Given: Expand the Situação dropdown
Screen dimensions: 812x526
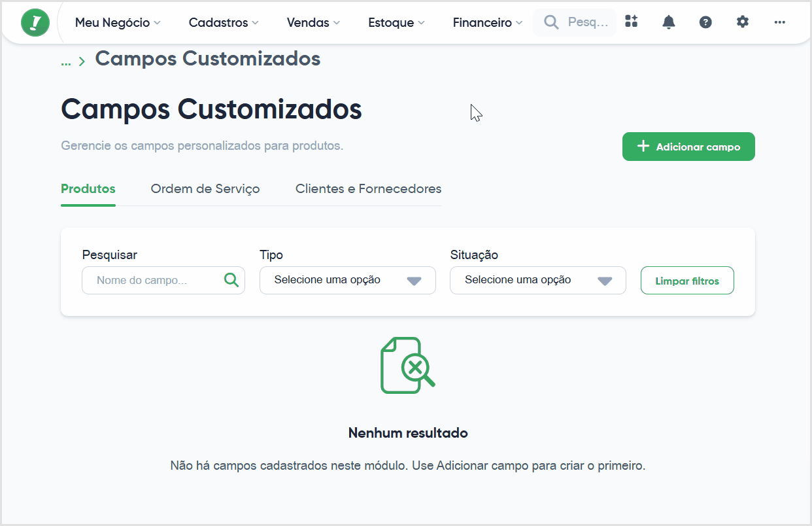Looking at the screenshot, I should tap(538, 280).
